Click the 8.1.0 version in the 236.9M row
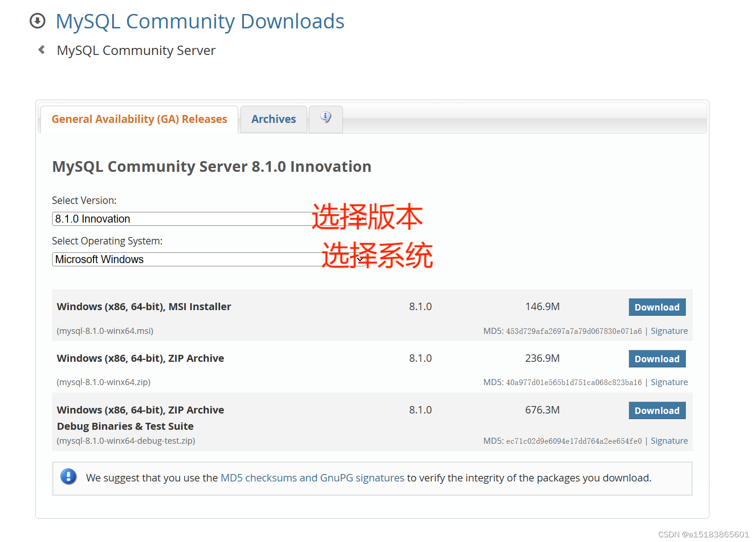The height and width of the screenshot is (542, 756). (421, 359)
